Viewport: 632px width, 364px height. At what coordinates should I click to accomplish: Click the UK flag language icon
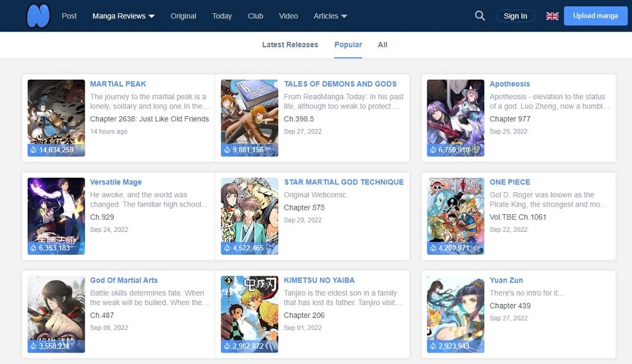[552, 16]
